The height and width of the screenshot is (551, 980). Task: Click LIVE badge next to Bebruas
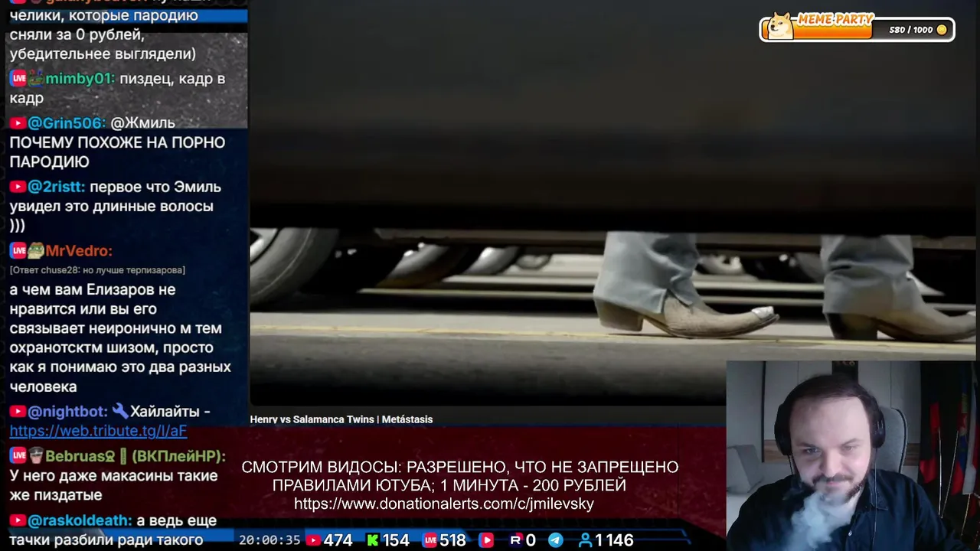click(x=18, y=456)
